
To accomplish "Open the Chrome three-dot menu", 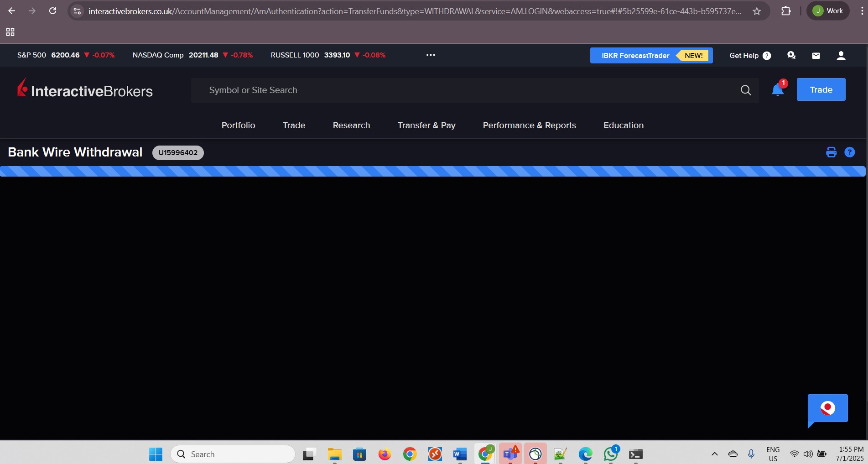I will pos(861,11).
